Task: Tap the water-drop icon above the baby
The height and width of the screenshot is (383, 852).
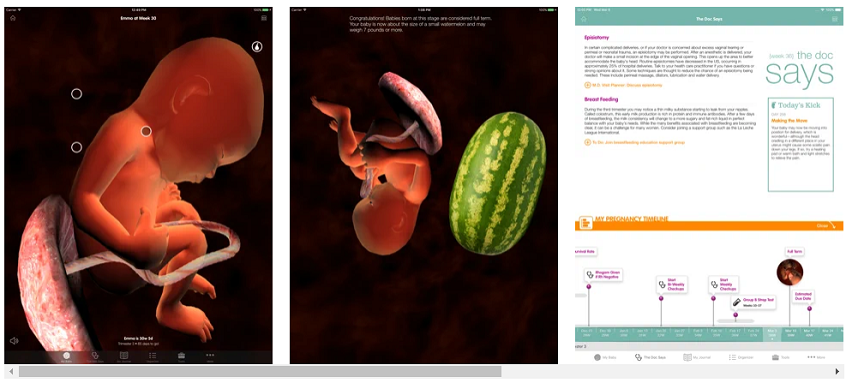Action: tap(256, 47)
